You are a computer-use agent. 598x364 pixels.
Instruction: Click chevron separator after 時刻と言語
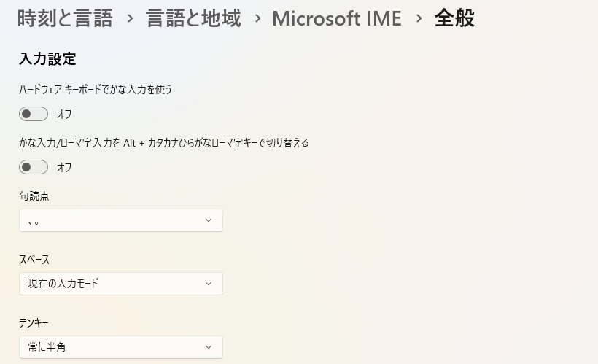pos(130,19)
